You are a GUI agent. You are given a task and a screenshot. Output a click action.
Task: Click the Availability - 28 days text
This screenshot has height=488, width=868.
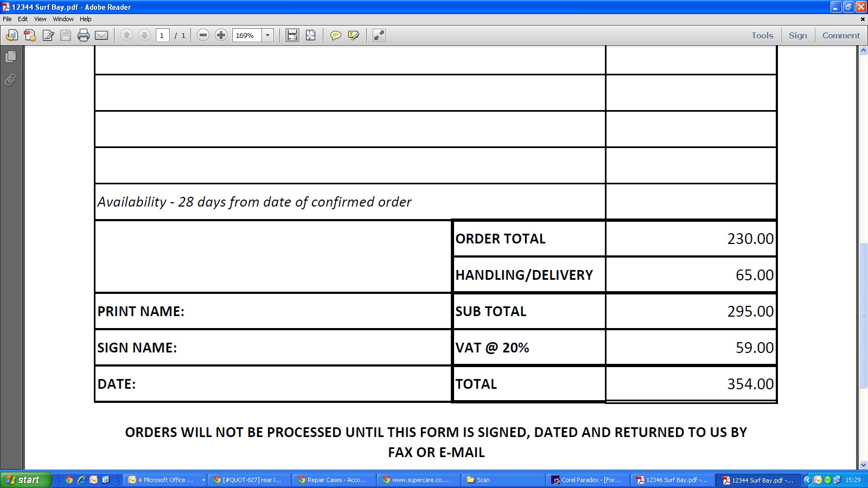pyautogui.click(x=254, y=202)
